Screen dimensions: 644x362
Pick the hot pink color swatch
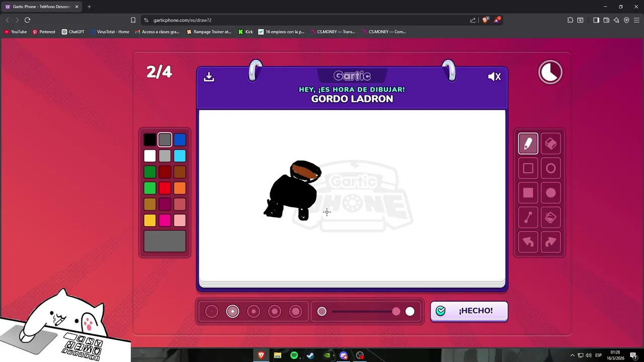coord(165,220)
